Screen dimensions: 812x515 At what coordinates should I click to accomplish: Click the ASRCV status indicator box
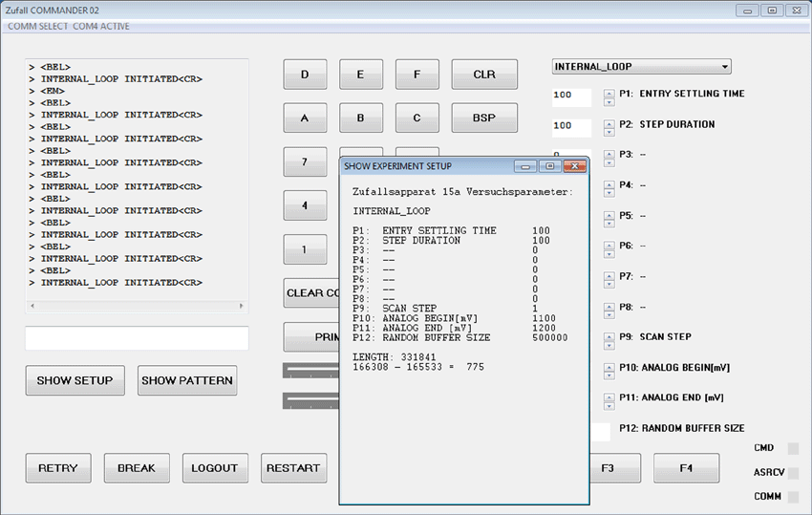point(793,473)
